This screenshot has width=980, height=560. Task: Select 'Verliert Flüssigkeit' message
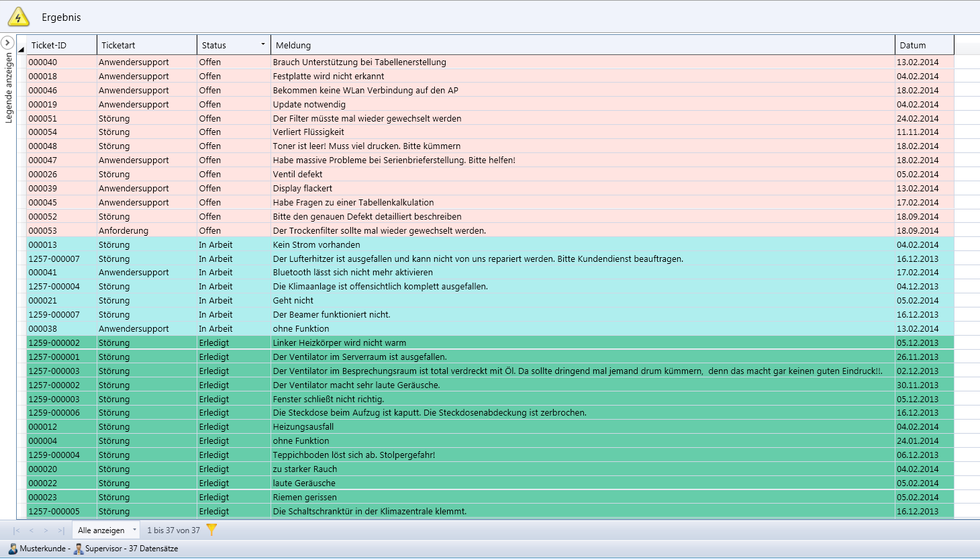308,132
